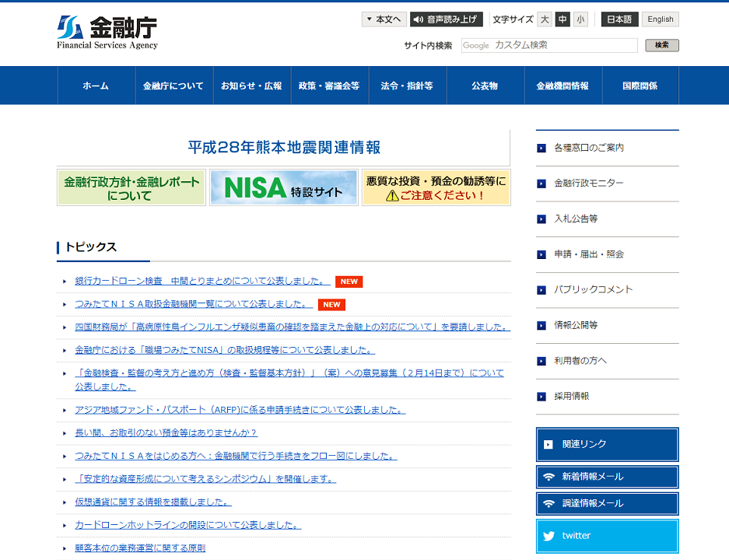Switch language to English
Screen dimensions: 729x560
pos(661,19)
